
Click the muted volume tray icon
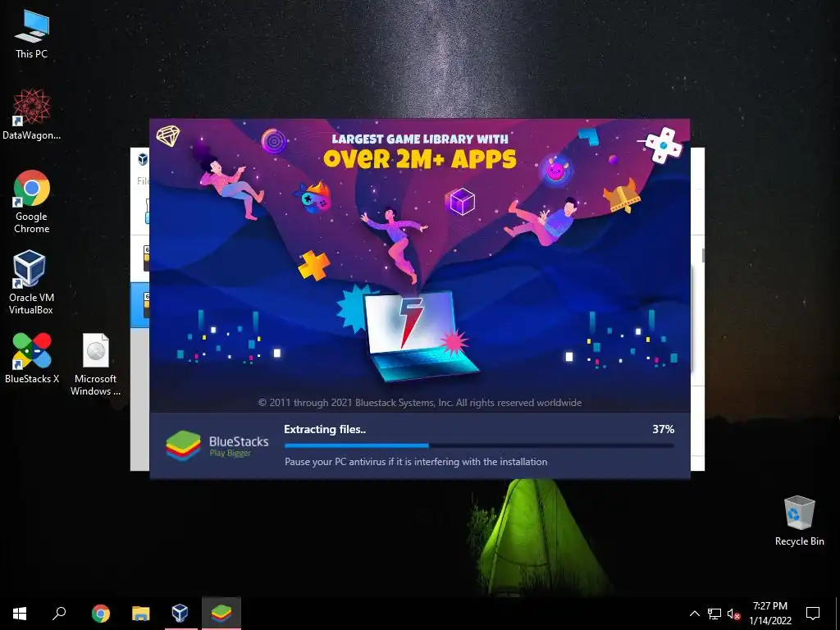(733, 614)
